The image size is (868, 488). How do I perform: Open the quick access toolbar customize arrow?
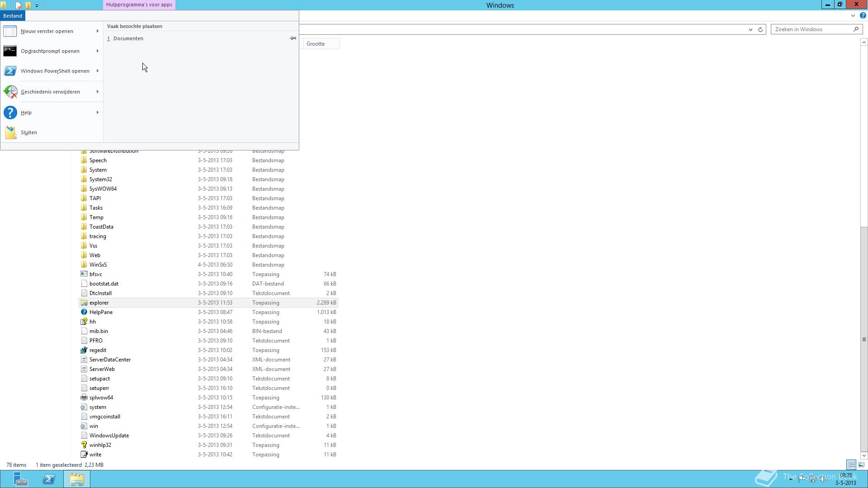coord(37,5)
